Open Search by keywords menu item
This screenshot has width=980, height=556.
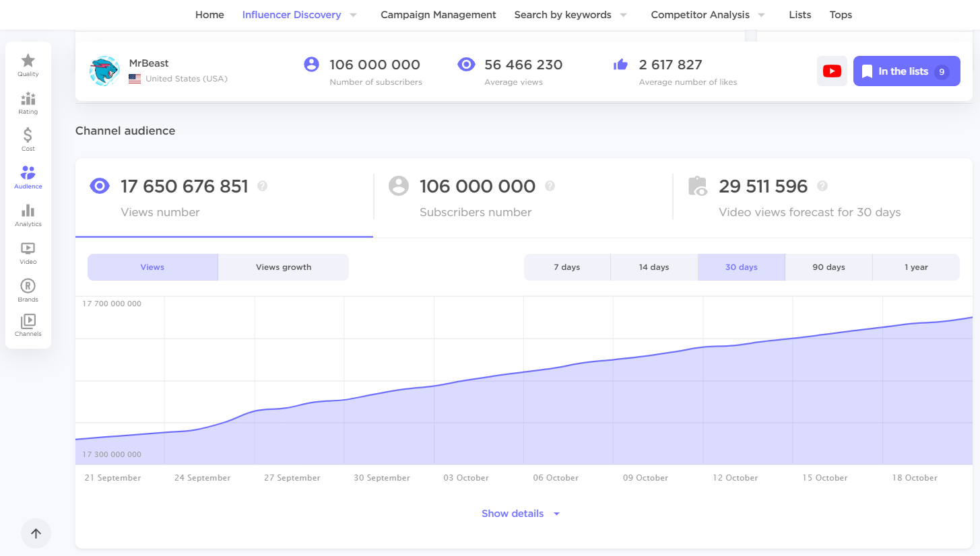click(x=562, y=15)
